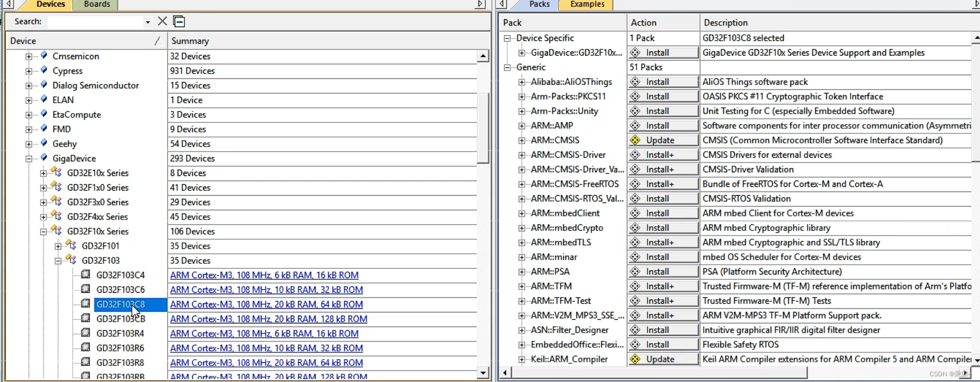Screen dimensions: 980x382
Task: Collapse the Generic packs group
Action: [507, 67]
